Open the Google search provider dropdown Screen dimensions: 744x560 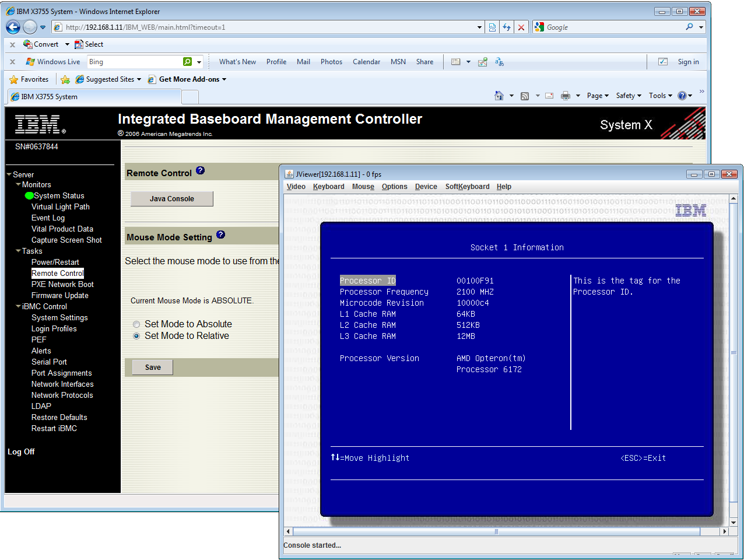[x=701, y=27]
